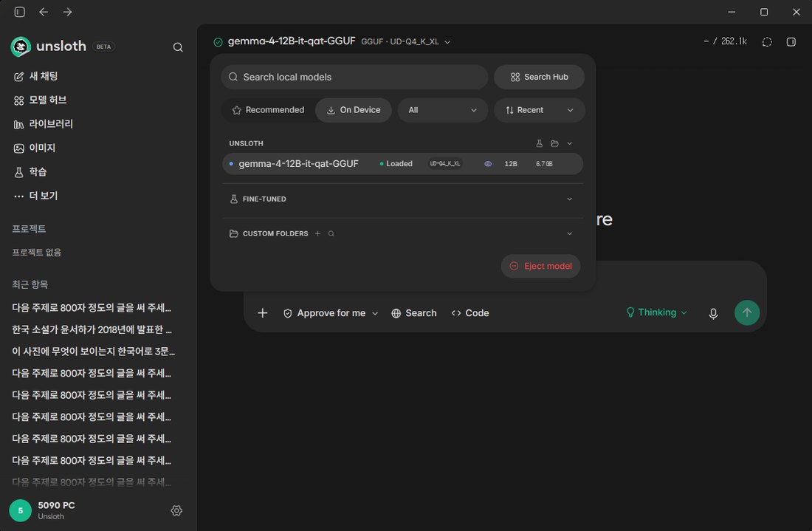Eject the loaded model
812x531 pixels.
point(540,267)
